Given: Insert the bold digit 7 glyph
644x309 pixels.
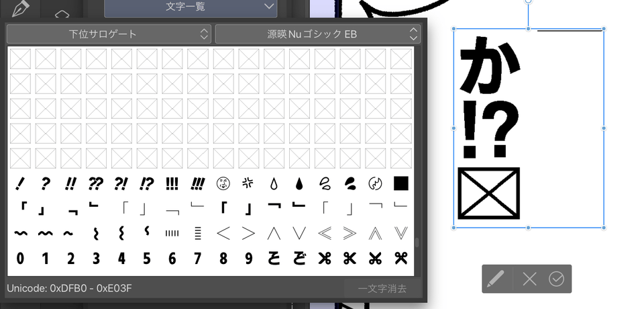Looking at the screenshot, I should (x=197, y=259).
